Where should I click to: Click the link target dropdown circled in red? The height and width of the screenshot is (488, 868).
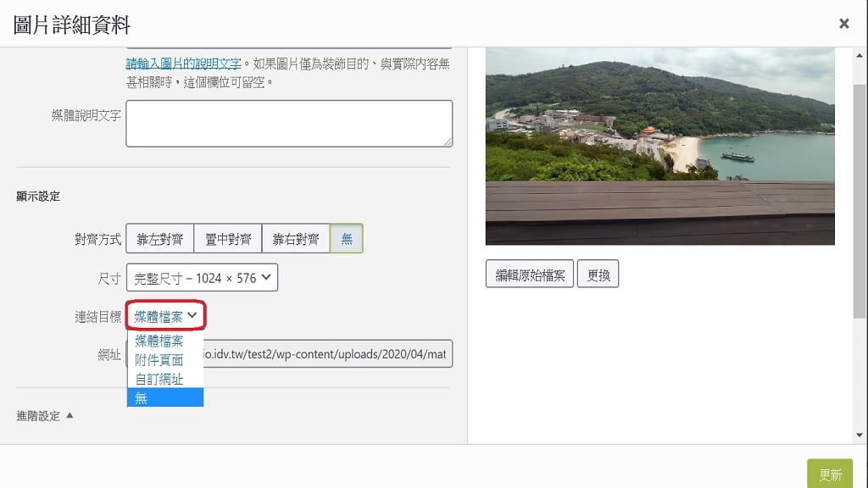(166, 317)
